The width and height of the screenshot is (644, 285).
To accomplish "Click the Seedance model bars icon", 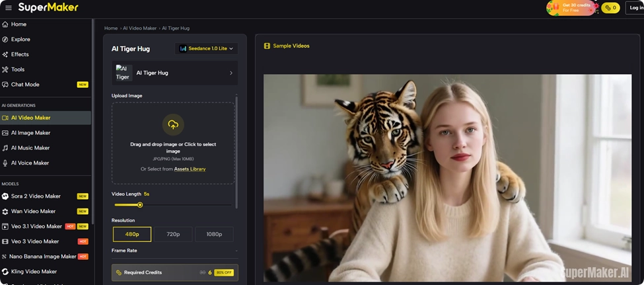I will pyautogui.click(x=183, y=48).
